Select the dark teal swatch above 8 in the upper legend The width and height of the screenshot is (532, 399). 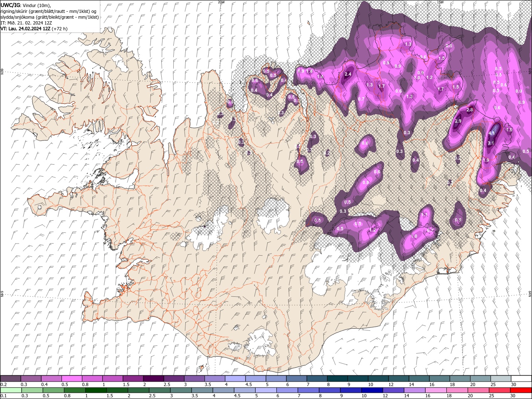(x=337, y=378)
